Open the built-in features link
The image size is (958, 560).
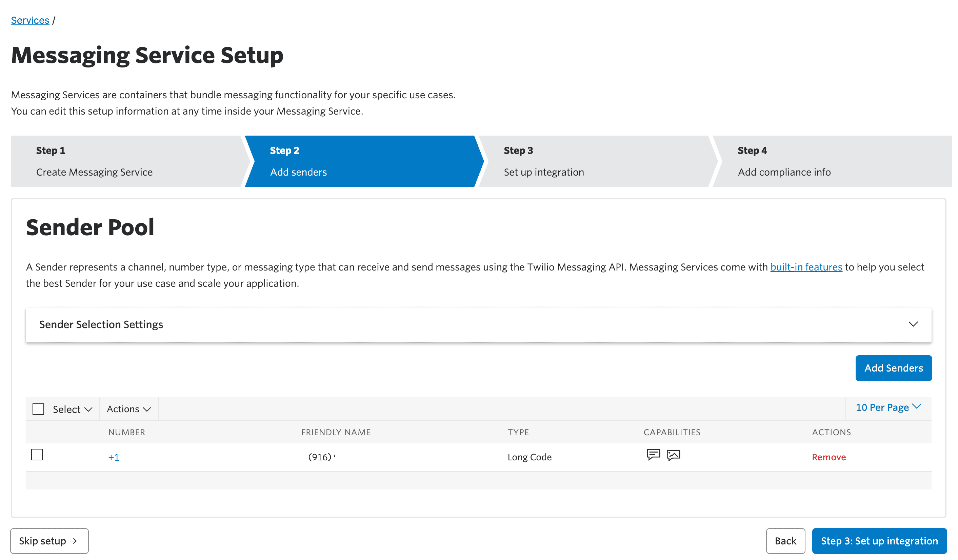click(806, 267)
